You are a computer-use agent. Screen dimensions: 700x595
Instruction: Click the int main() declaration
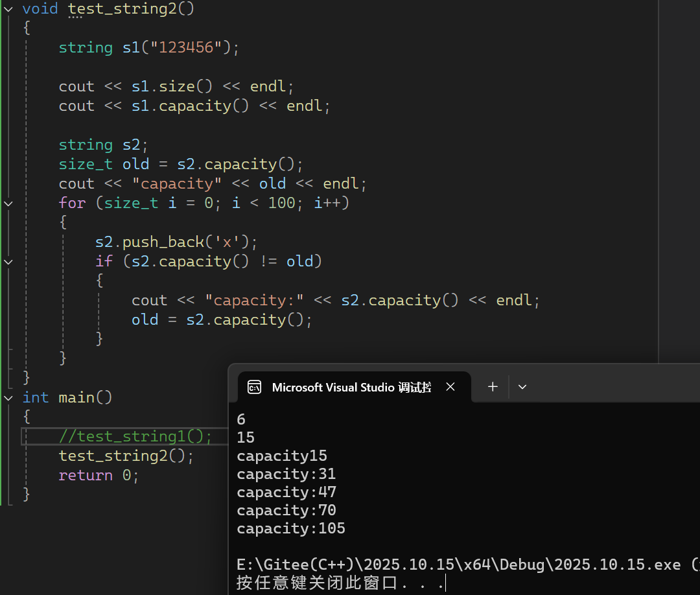pos(67,397)
